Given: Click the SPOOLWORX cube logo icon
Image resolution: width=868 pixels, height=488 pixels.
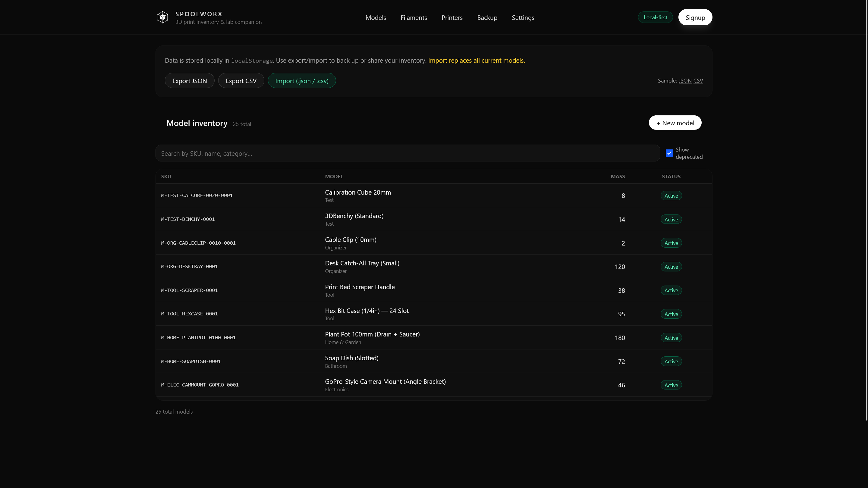Looking at the screenshot, I should coord(163,17).
